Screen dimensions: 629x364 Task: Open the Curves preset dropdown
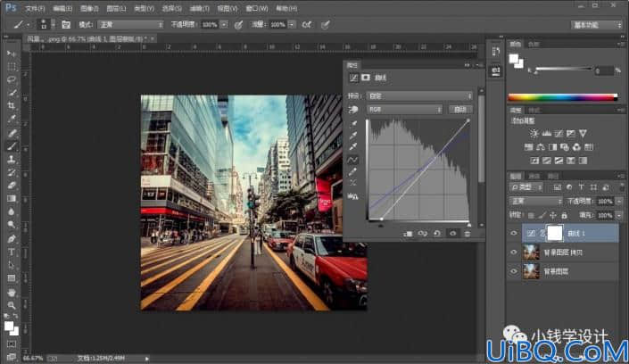pyautogui.click(x=419, y=96)
